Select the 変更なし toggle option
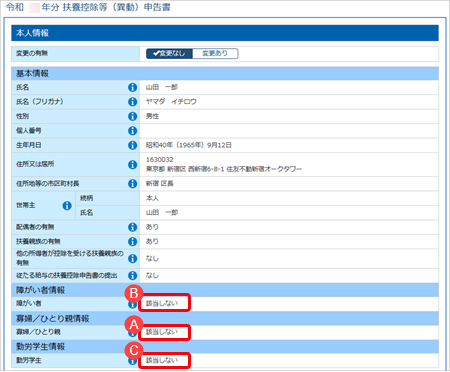This screenshot has height=372, width=450. (169, 53)
